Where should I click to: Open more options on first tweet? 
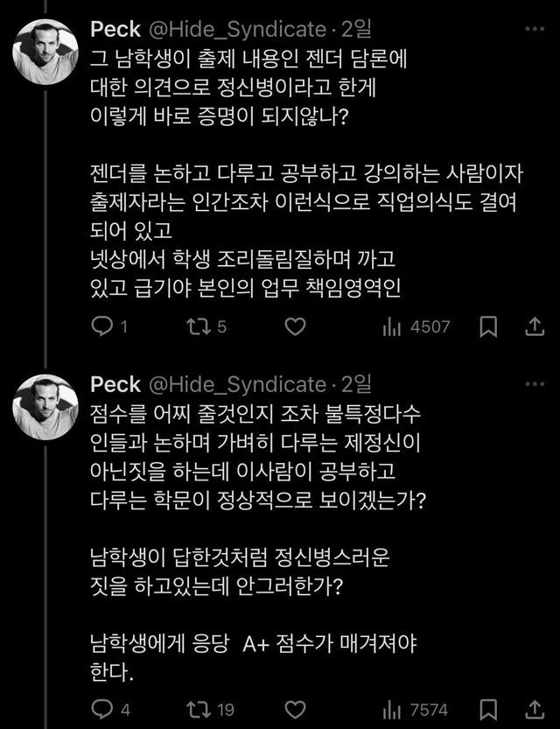[533, 29]
